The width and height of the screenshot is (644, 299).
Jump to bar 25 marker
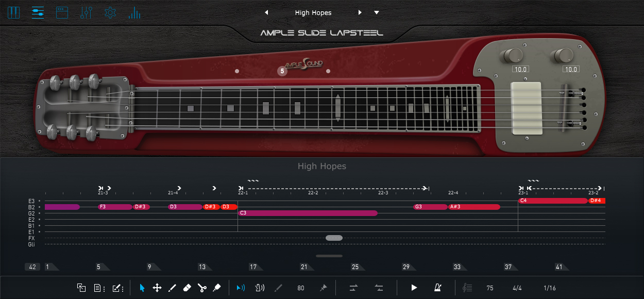[x=358, y=267]
